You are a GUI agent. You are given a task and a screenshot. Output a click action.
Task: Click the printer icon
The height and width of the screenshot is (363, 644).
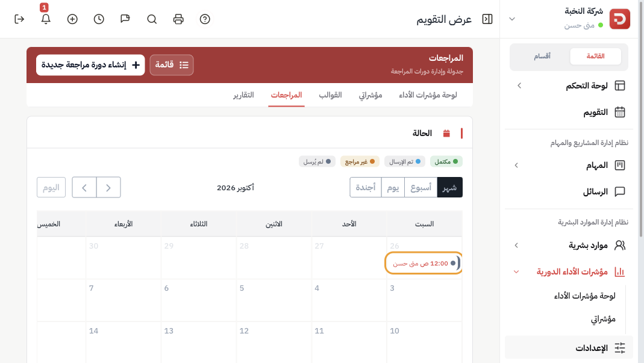tap(178, 19)
